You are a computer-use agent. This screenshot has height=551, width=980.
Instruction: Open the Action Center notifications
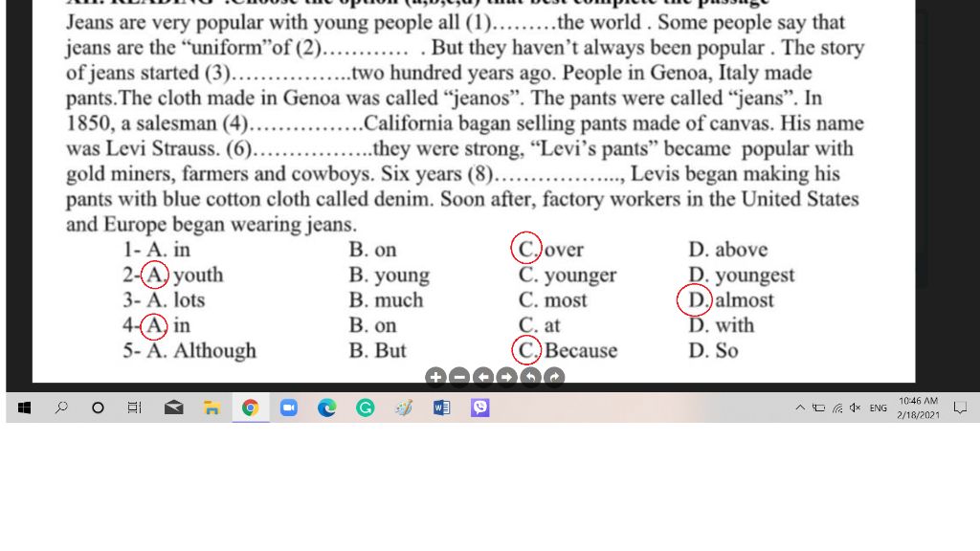click(x=960, y=408)
